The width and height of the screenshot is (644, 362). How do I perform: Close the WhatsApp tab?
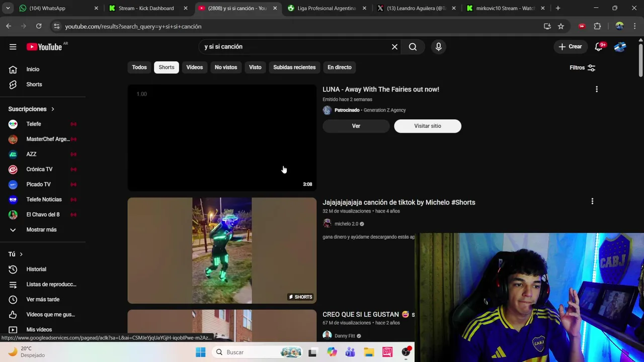coord(96,8)
